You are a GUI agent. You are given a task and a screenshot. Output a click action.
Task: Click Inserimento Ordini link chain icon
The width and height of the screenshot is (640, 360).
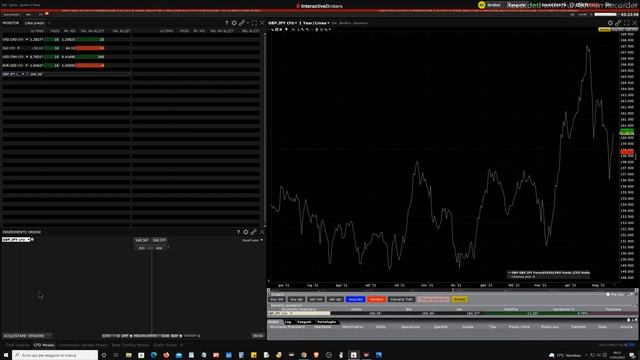(253, 232)
